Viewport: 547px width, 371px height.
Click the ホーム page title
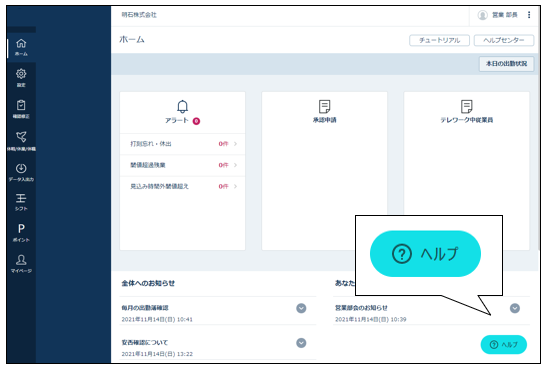pos(132,39)
